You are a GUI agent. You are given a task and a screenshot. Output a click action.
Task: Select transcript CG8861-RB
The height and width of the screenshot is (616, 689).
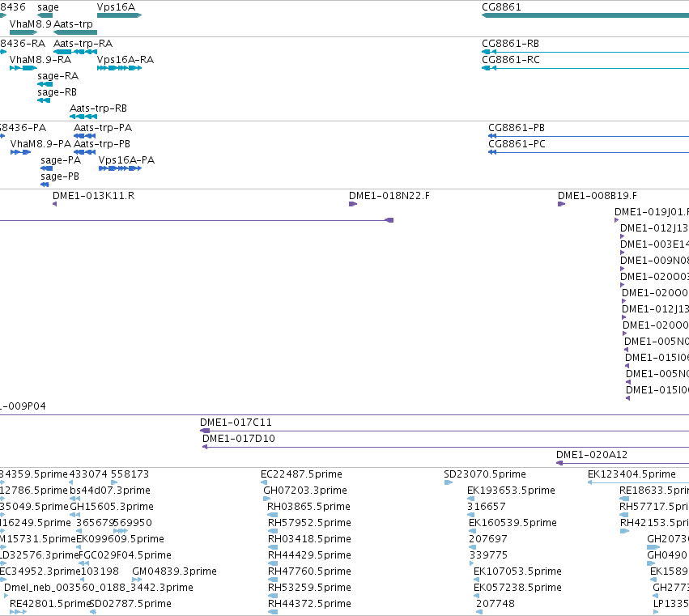click(585, 52)
